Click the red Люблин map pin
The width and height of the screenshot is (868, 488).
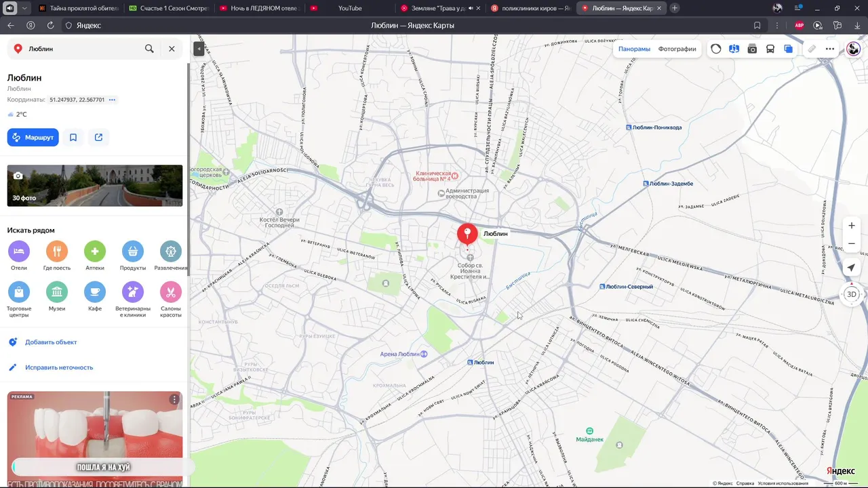(467, 234)
